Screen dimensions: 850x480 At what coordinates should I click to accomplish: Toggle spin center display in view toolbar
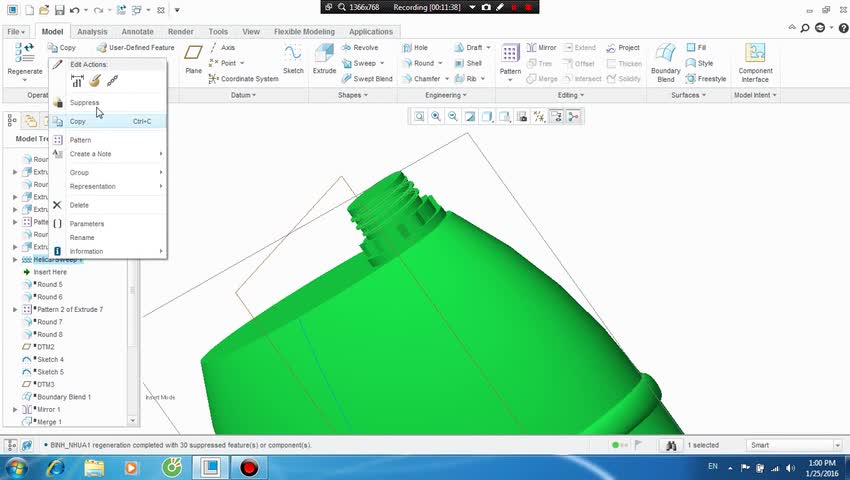point(574,117)
